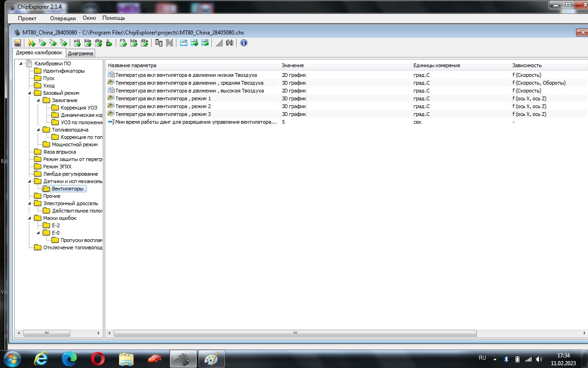Image resolution: width=588 pixels, height=368 pixels.
Task: Click the RU language indicator in system tray
Action: click(x=482, y=358)
